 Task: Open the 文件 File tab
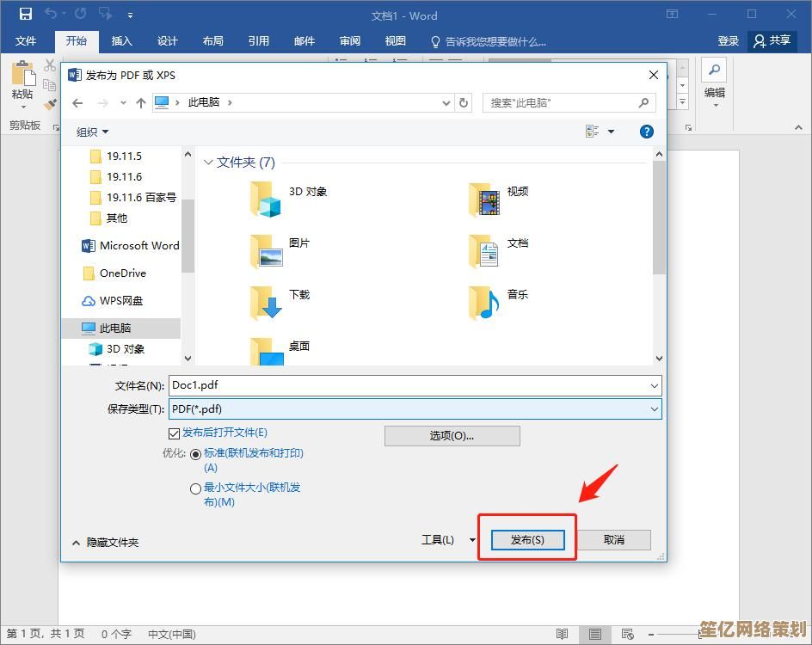click(26, 41)
